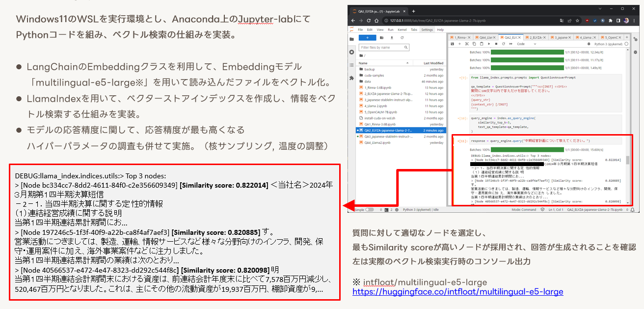The image size is (644, 309).
Task: Click the Filter files by name field
Action: (384, 47)
